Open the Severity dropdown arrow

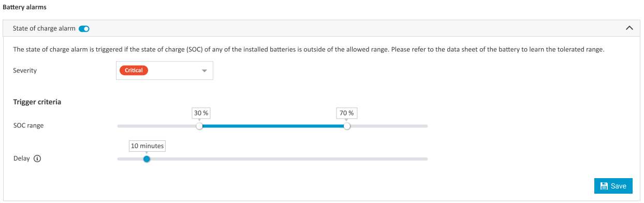click(204, 70)
